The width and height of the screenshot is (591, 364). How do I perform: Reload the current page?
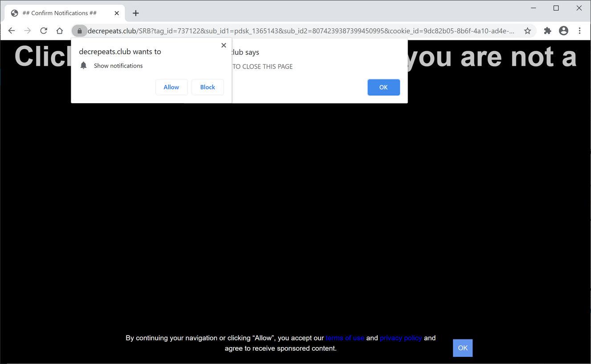click(44, 30)
